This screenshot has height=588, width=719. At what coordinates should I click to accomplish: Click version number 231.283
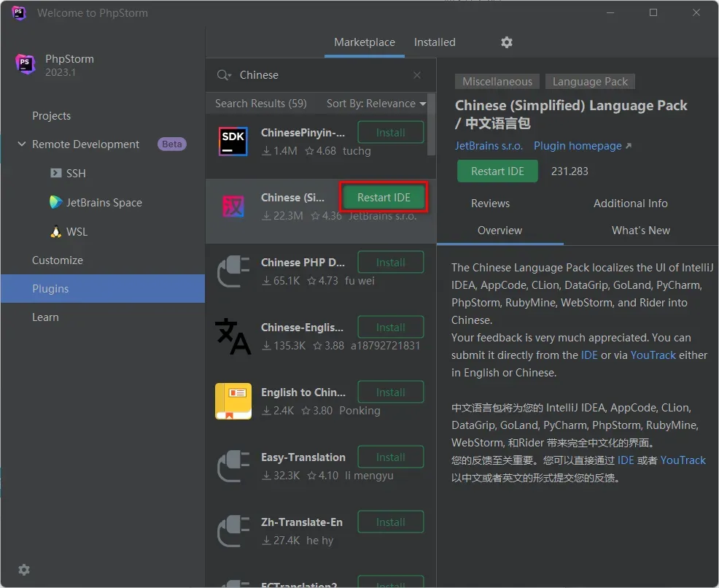pyautogui.click(x=570, y=171)
